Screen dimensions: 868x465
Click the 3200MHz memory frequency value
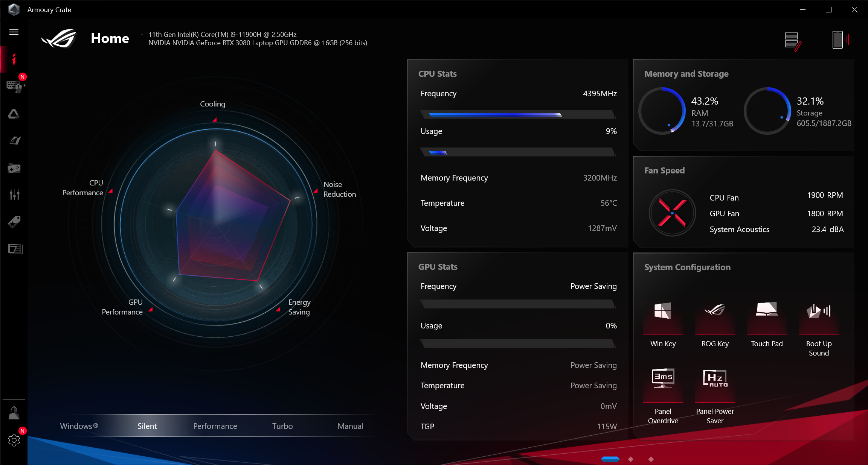pyautogui.click(x=600, y=178)
